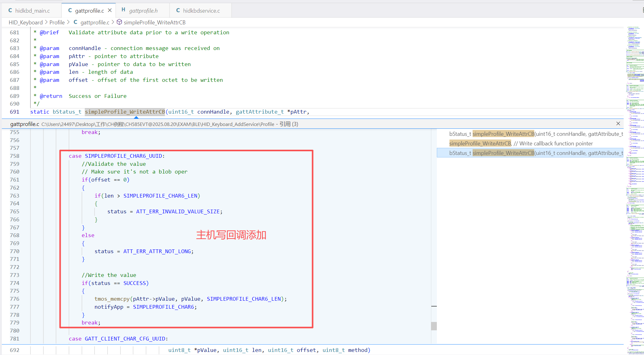Image resolution: width=644 pixels, height=355 pixels.
Task: Close the peek references panel
Action: 618,124
